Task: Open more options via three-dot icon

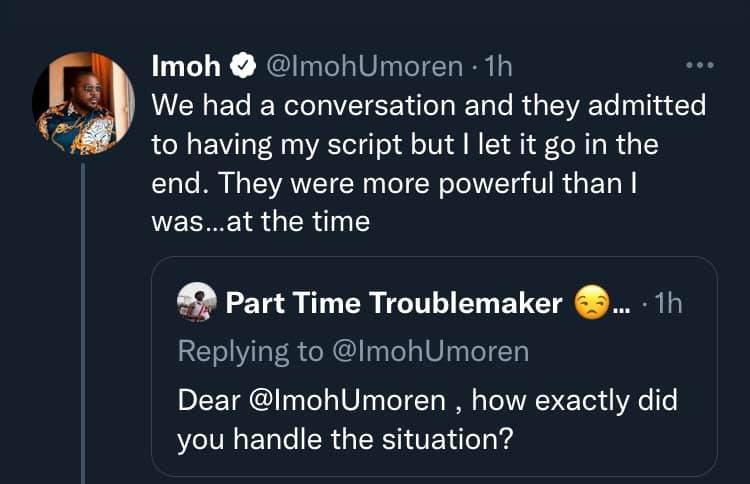Action: point(699,67)
